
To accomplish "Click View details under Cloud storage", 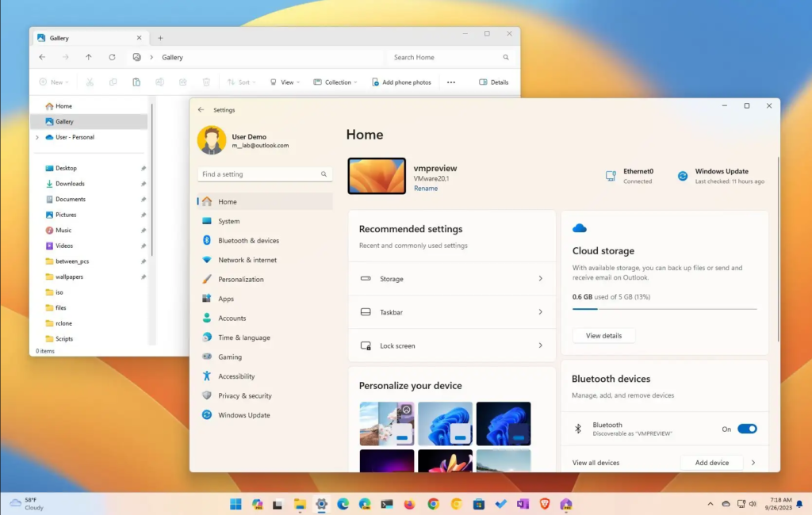I will pos(603,336).
